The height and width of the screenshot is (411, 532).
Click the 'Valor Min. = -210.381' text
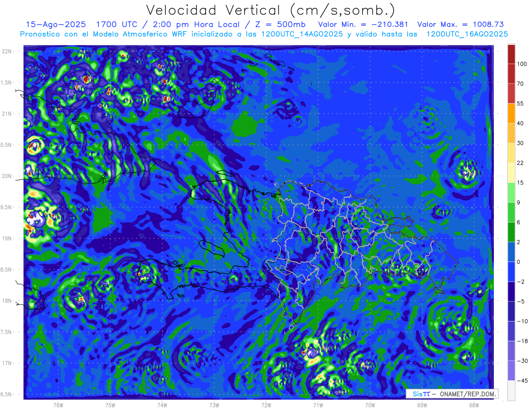click(363, 24)
